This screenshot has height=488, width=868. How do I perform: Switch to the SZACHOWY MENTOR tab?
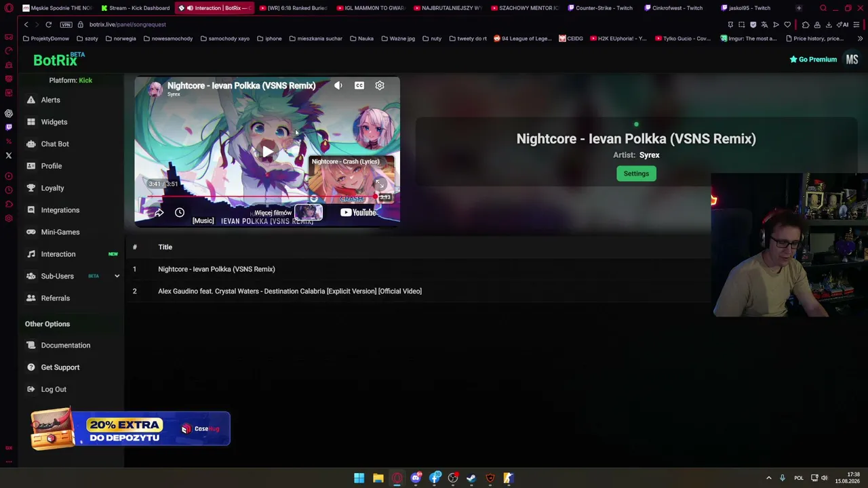click(x=524, y=8)
